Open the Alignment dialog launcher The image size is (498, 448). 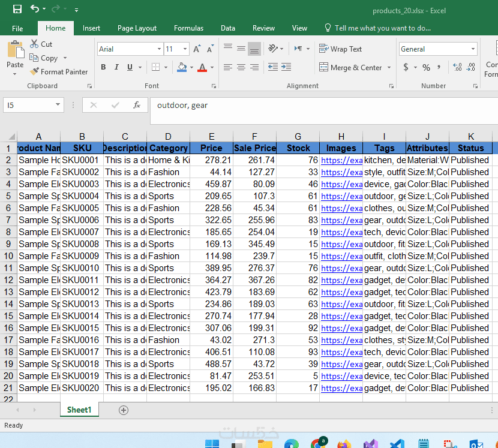point(391,86)
